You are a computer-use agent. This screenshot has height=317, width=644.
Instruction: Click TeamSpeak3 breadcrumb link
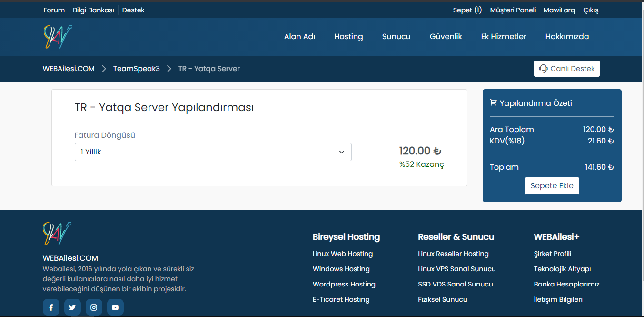click(x=137, y=69)
